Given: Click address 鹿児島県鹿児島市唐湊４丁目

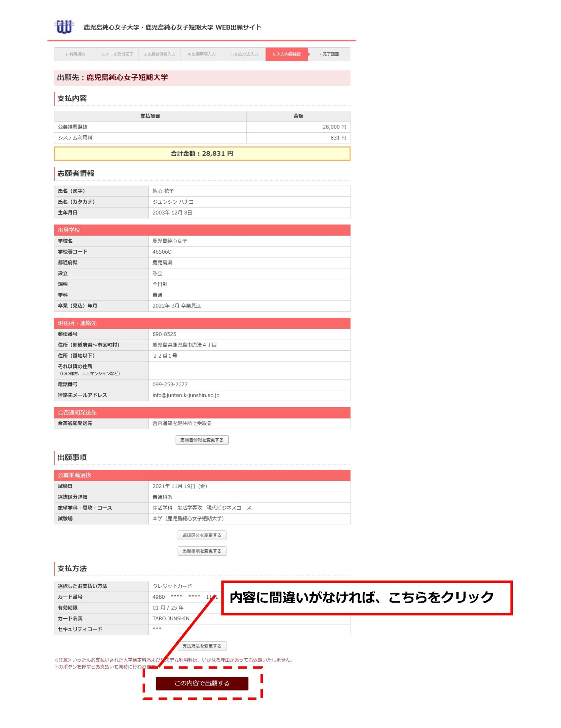Looking at the screenshot, I should (185, 345).
